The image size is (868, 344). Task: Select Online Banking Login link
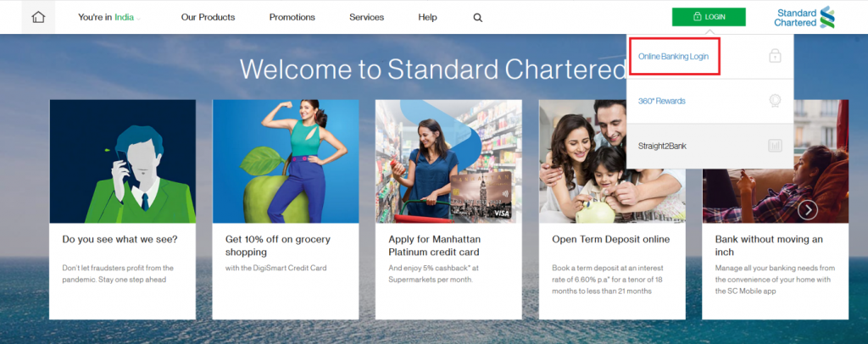(673, 57)
